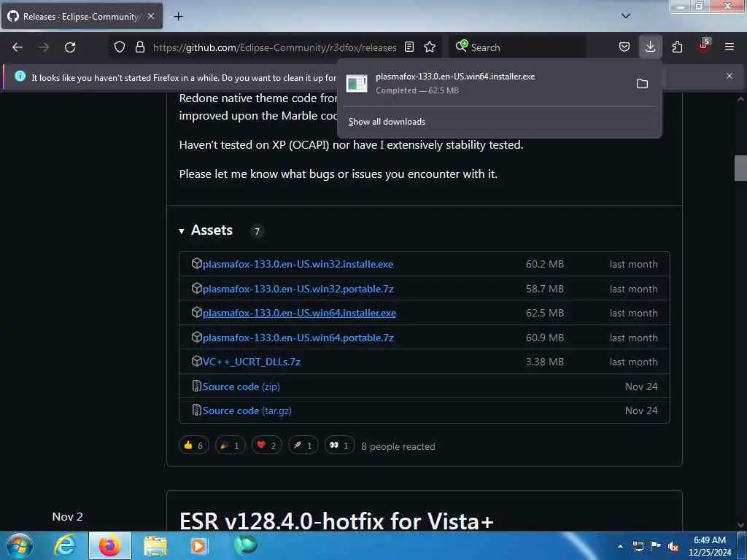Click the scrollbar up arrow

pyautogui.click(x=740, y=99)
